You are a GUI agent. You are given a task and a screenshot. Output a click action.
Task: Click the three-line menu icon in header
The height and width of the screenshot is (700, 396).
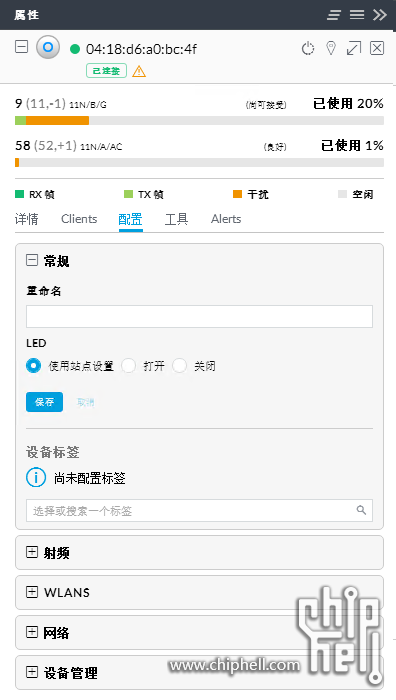pyautogui.click(x=357, y=15)
